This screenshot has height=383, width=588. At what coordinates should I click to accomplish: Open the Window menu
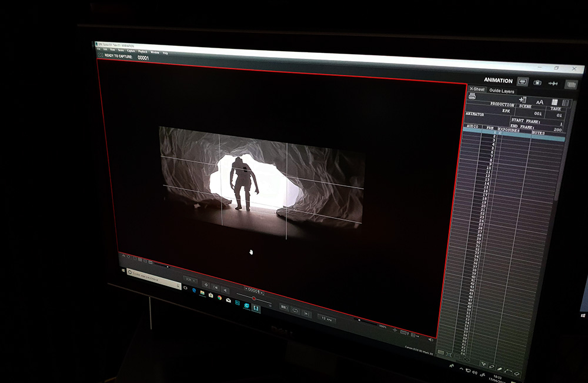pyautogui.click(x=155, y=52)
